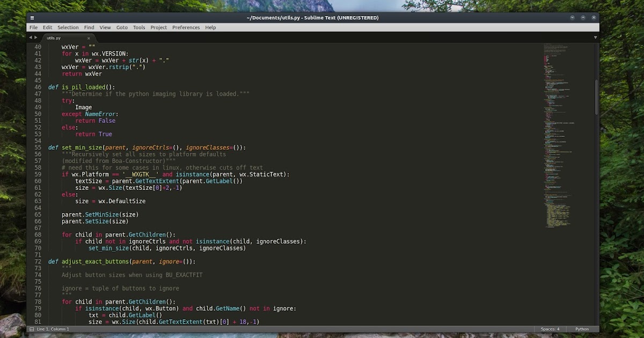The width and height of the screenshot is (644, 338).
Task: Click the window maximize chevron icon
Action: click(583, 17)
